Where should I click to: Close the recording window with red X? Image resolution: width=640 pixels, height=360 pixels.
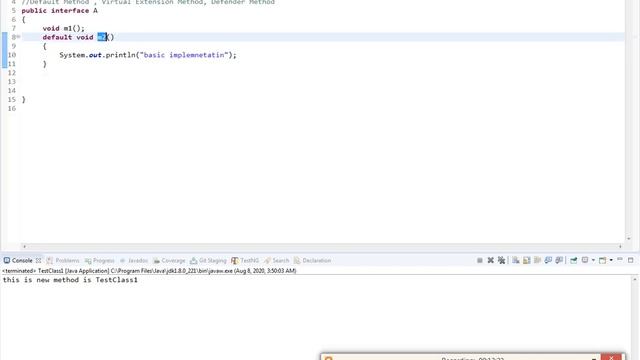point(611,358)
